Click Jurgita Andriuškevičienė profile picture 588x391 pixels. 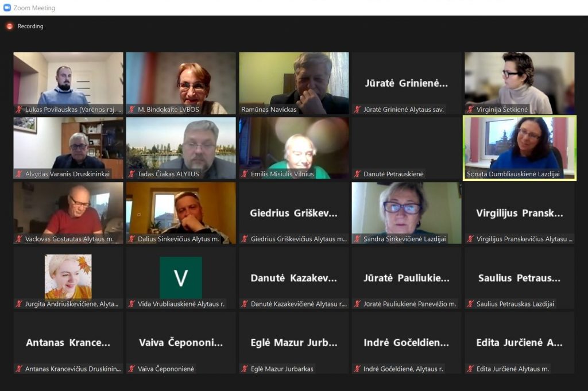click(68, 276)
